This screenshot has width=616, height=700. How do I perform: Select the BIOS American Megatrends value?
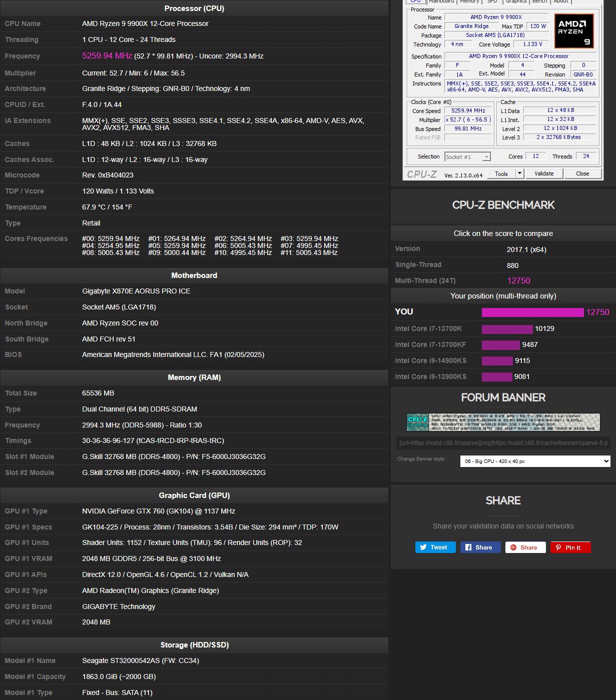coord(173,354)
